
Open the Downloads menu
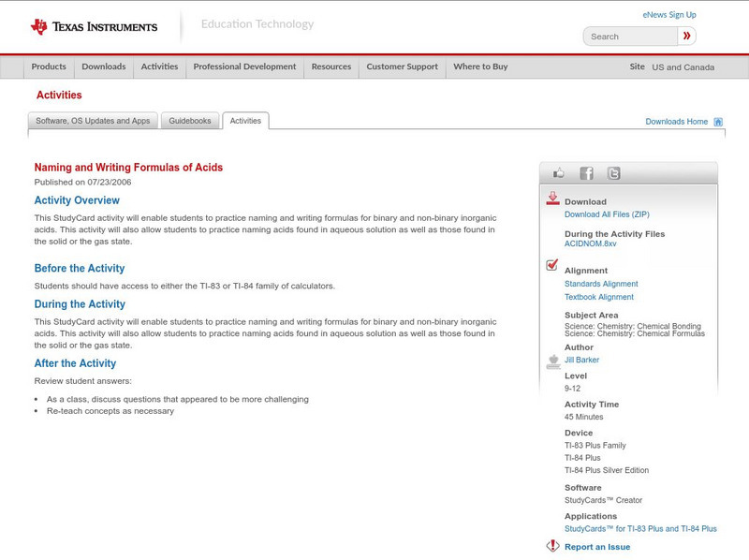(104, 66)
